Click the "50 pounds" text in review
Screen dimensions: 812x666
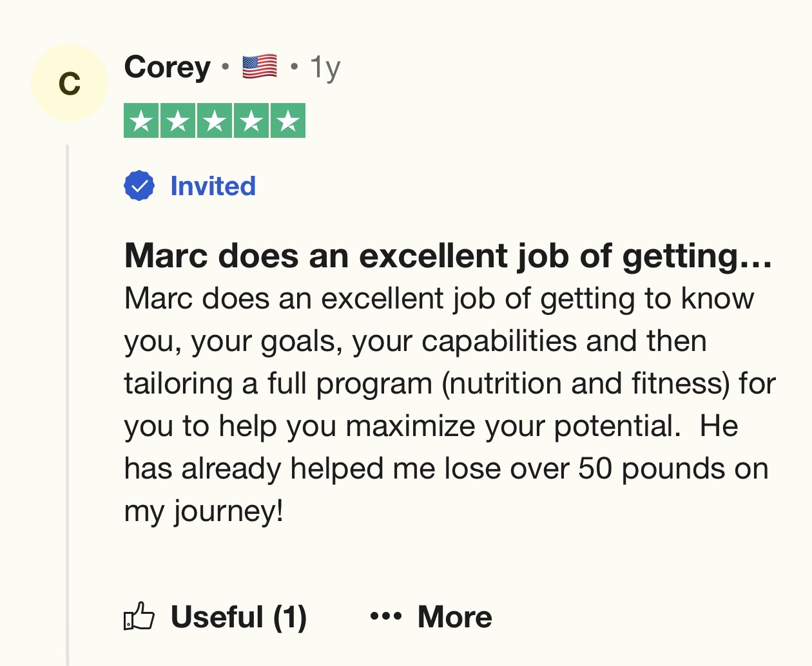coord(650,468)
